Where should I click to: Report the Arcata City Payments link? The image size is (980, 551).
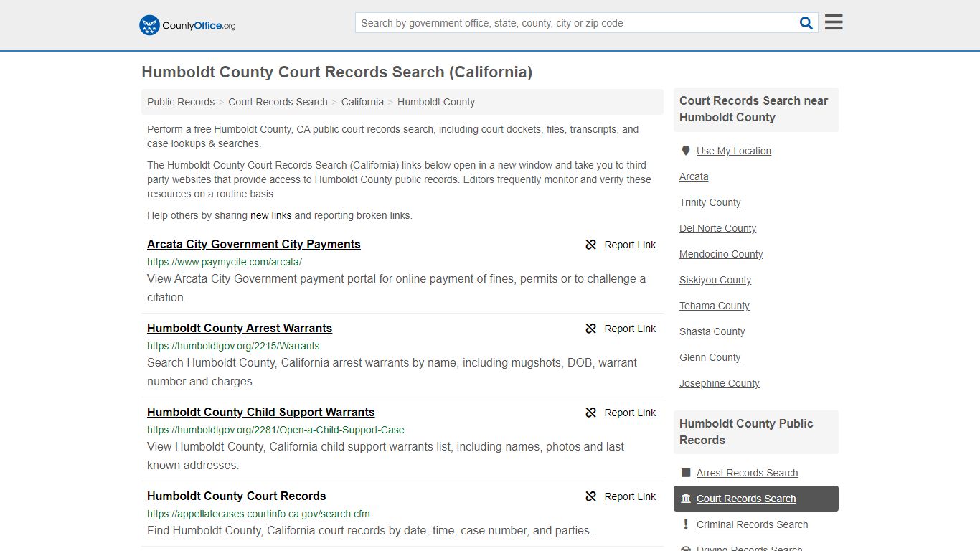coord(621,245)
